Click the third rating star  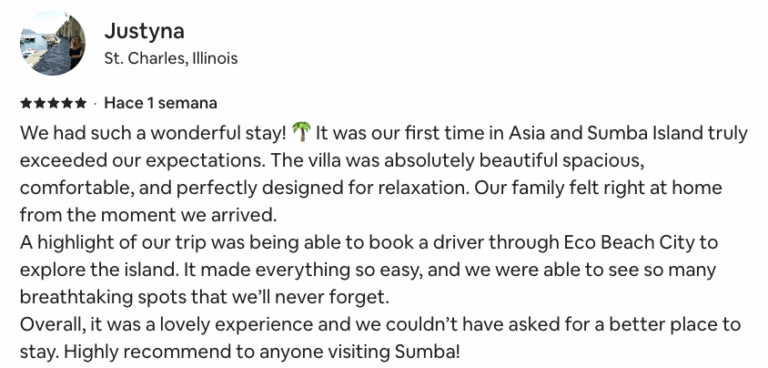coord(53,103)
